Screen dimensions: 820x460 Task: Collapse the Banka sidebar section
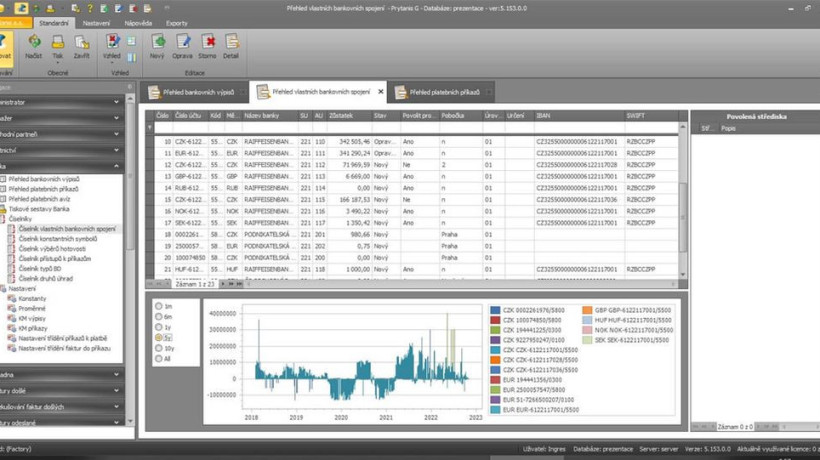pos(118,166)
